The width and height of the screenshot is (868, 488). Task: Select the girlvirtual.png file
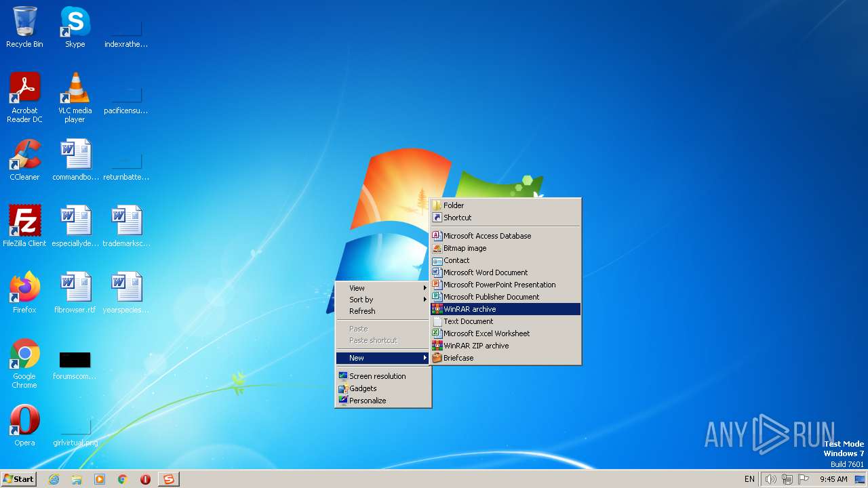pos(75,432)
